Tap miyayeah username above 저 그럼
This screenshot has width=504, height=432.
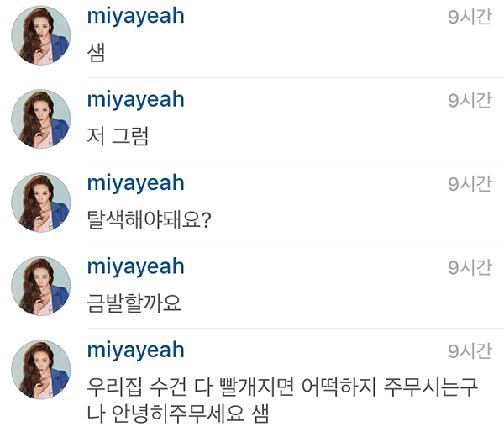pos(135,100)
